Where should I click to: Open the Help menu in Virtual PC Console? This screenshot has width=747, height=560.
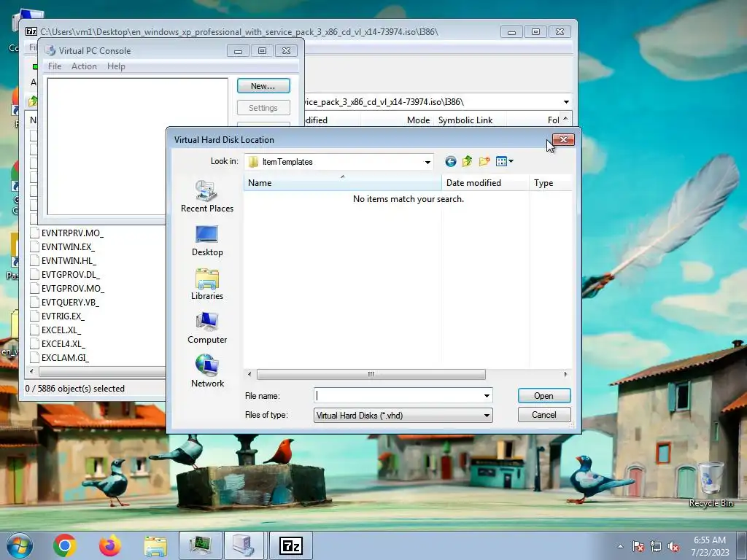point(116,66)
